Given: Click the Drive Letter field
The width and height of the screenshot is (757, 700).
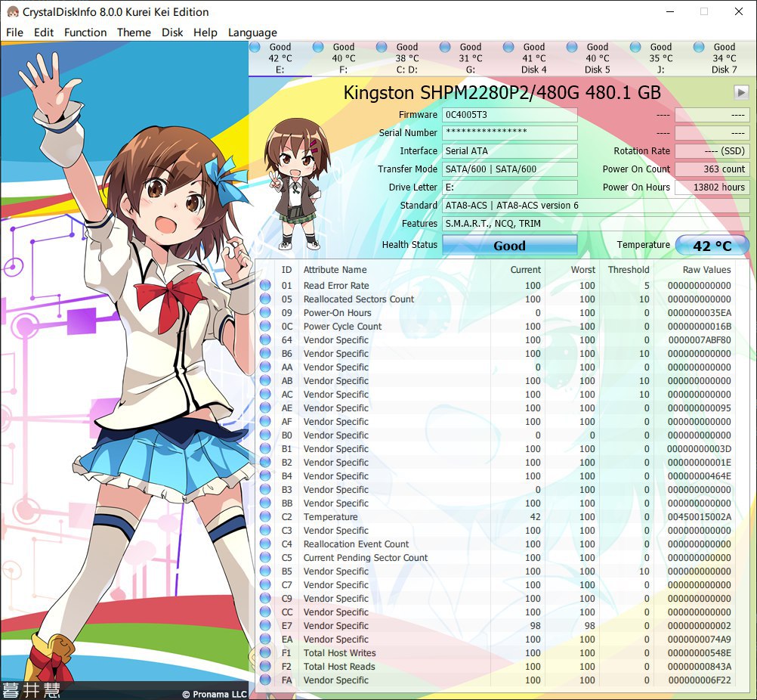Looking at the screenshot, I should click(510, 187).
